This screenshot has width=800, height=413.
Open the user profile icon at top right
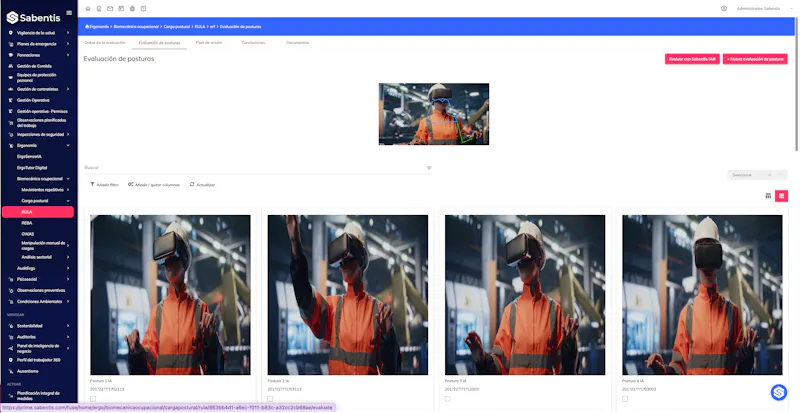(x=723, y=9)
